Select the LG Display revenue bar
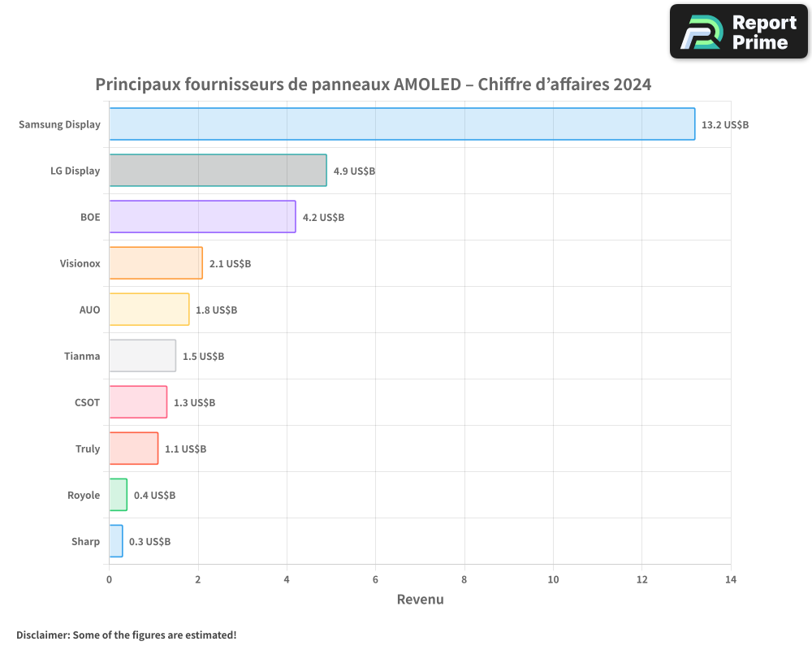This screenshot has width=812, height=650. (x=217, y=171)
